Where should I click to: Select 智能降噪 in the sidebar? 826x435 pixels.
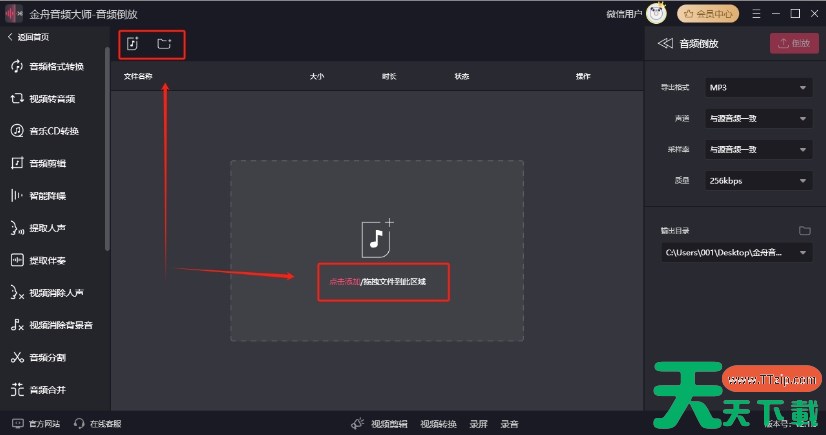pos(38,196)
